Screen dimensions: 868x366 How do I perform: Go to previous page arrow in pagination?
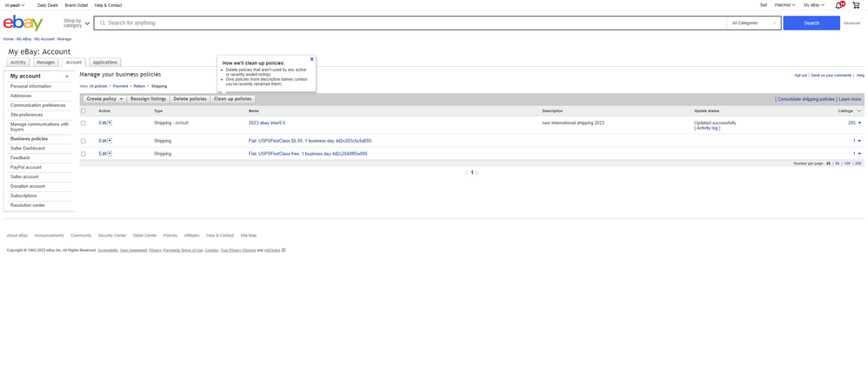467,173
